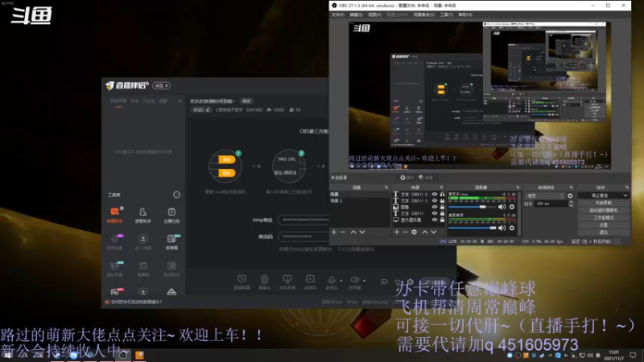
Task: Pop out the 场景 scenes dock
Action: [386, 187]
